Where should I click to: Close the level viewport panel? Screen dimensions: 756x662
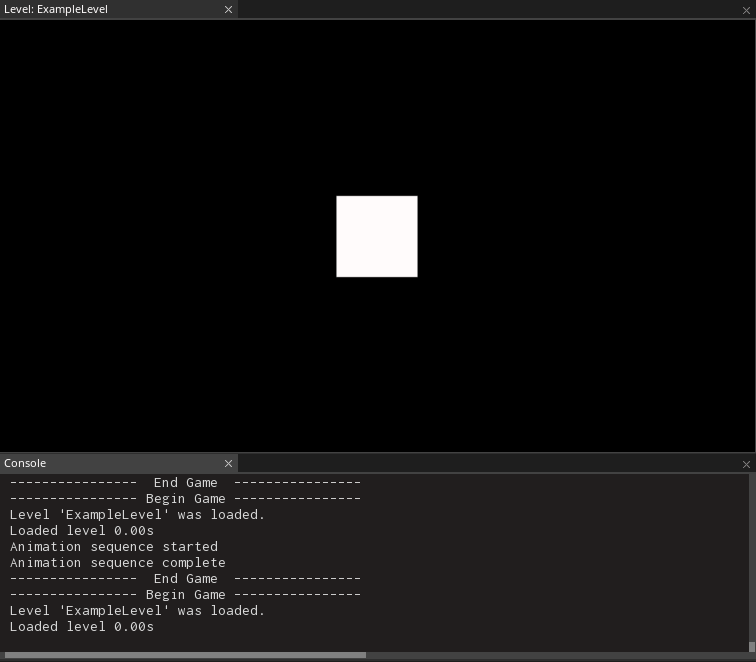746,10
